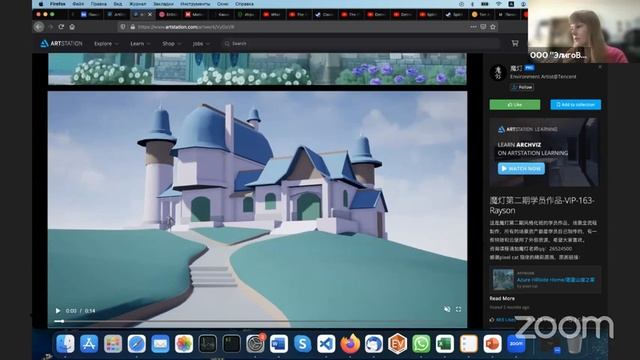Image resolution: width=640 pixels, height=360 pixels.
Task: Click Add to collection button
Action: (576, 104)
